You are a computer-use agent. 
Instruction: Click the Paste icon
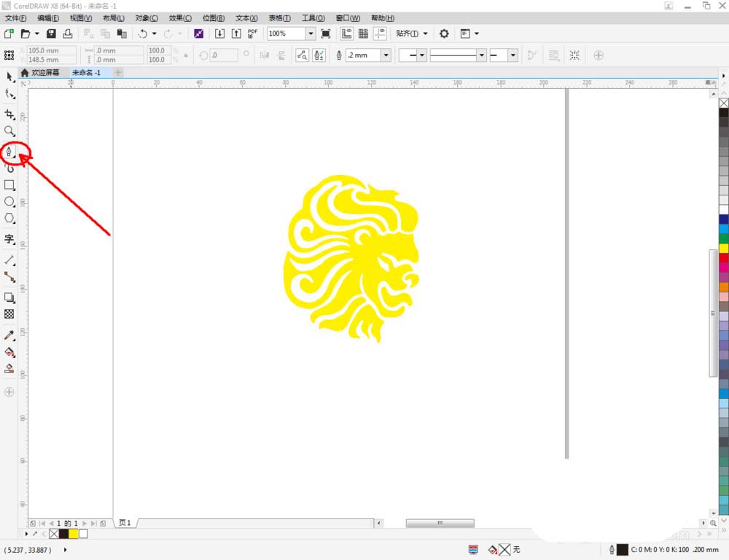(122, 34)
